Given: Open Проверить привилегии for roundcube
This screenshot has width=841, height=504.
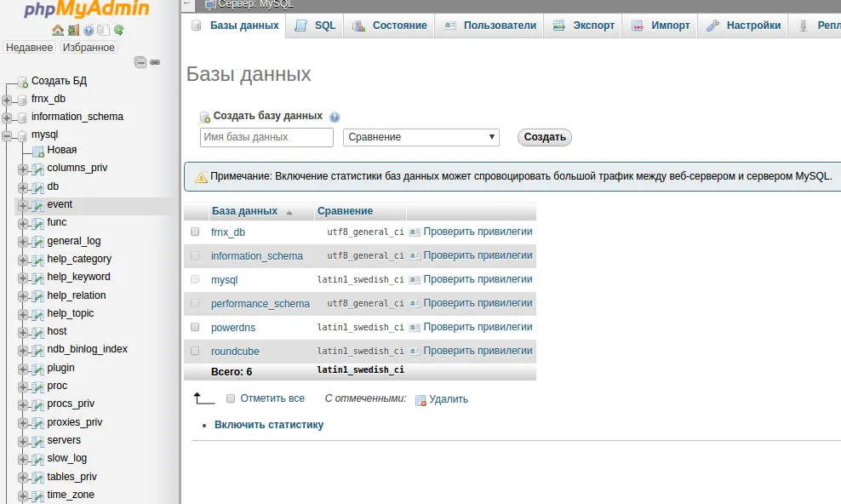Looking at the screenshot, I should coord(477,351).
